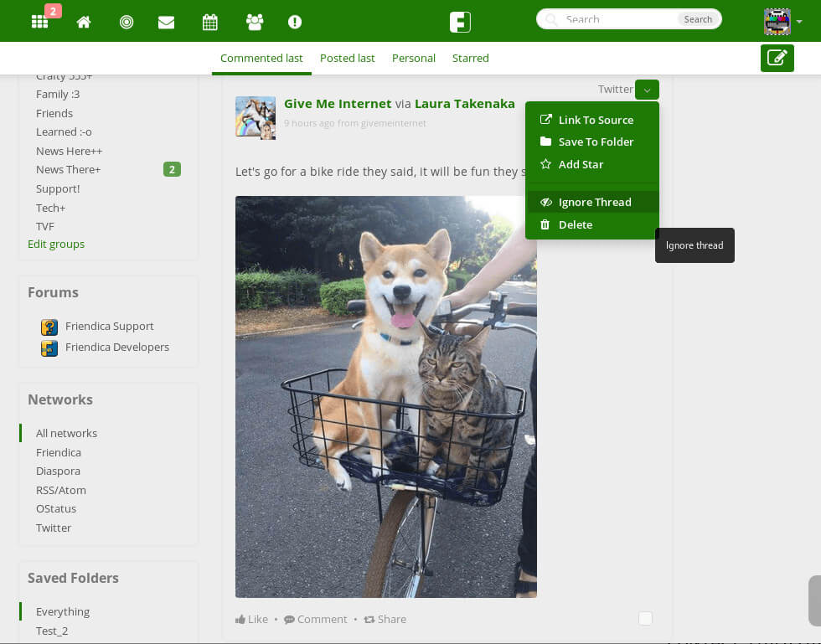Switch to the Posted last tab
821x644 pixels.
tap(347, 58)
